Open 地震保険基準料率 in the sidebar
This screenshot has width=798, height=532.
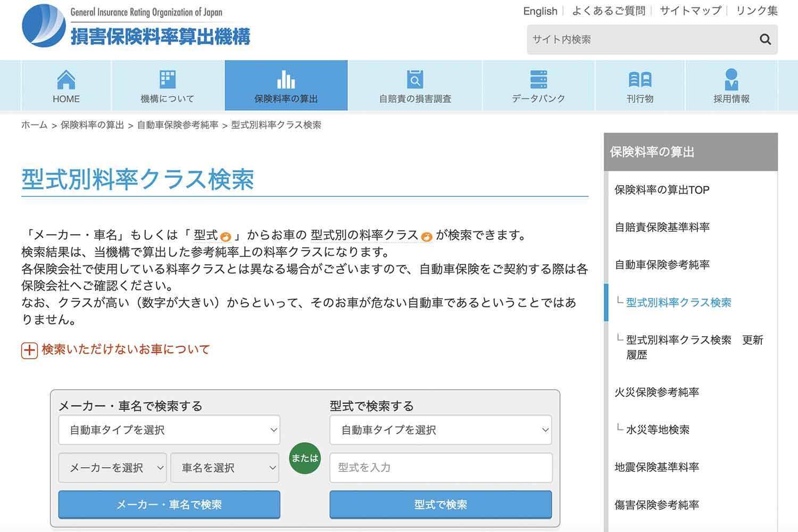point(657,467)
